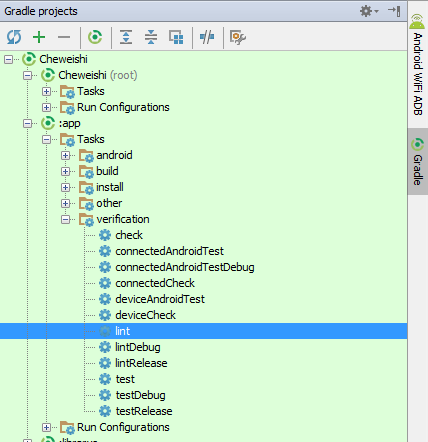
Task: Select the android folder
Action: click(x=114, y=155)
